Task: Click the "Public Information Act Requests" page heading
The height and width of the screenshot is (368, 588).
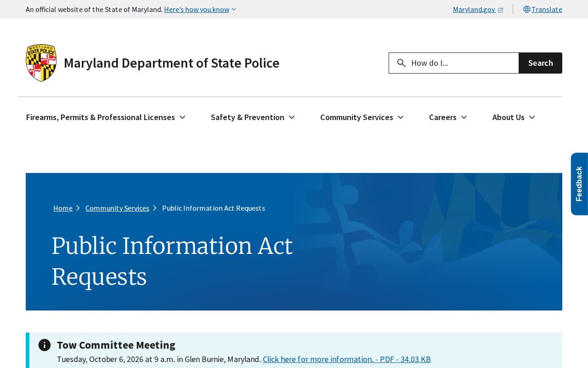Action: tap(172, 261)
